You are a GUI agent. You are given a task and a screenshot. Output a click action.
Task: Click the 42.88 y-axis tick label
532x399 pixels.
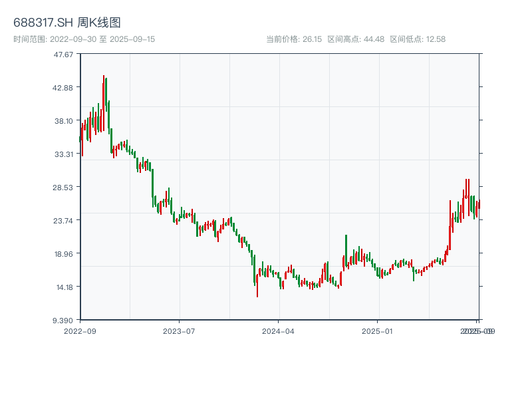point(65,87)
